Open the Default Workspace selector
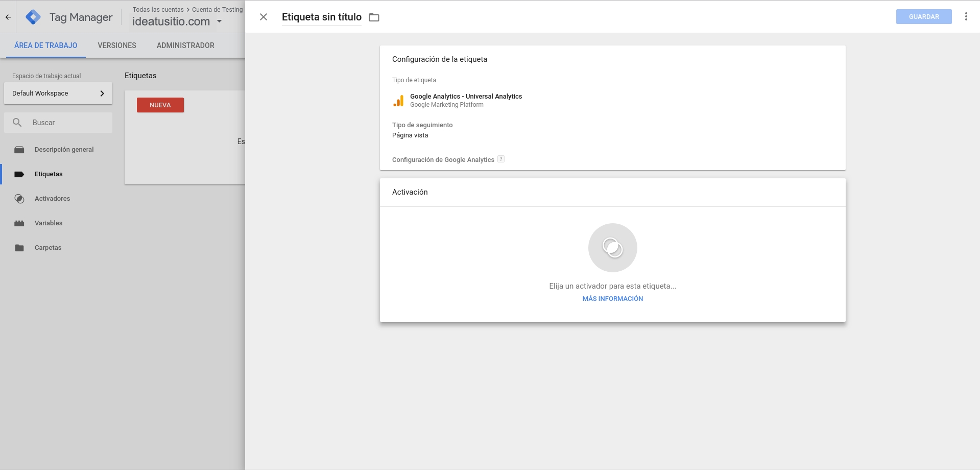Screen dimensions: 980x470 pyautogui.click(x=58, y=93)
